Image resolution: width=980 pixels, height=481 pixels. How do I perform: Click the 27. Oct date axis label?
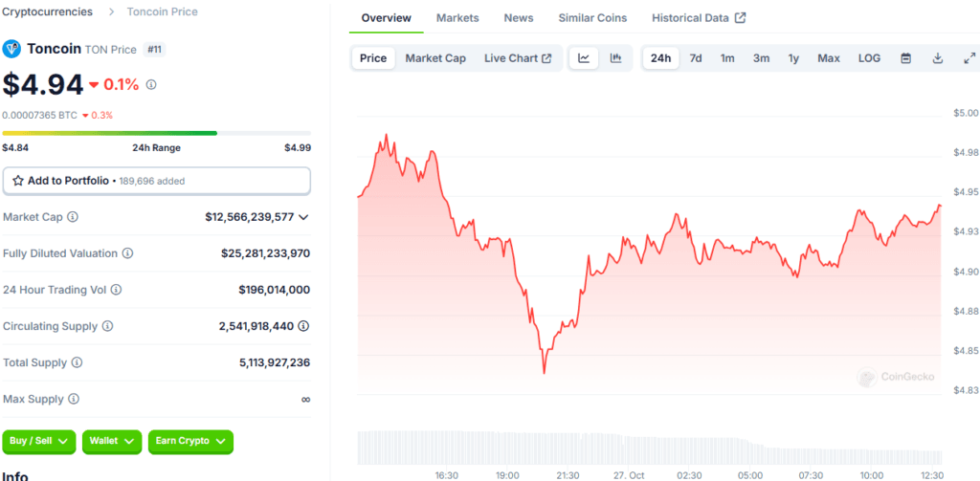click(630, 475)
